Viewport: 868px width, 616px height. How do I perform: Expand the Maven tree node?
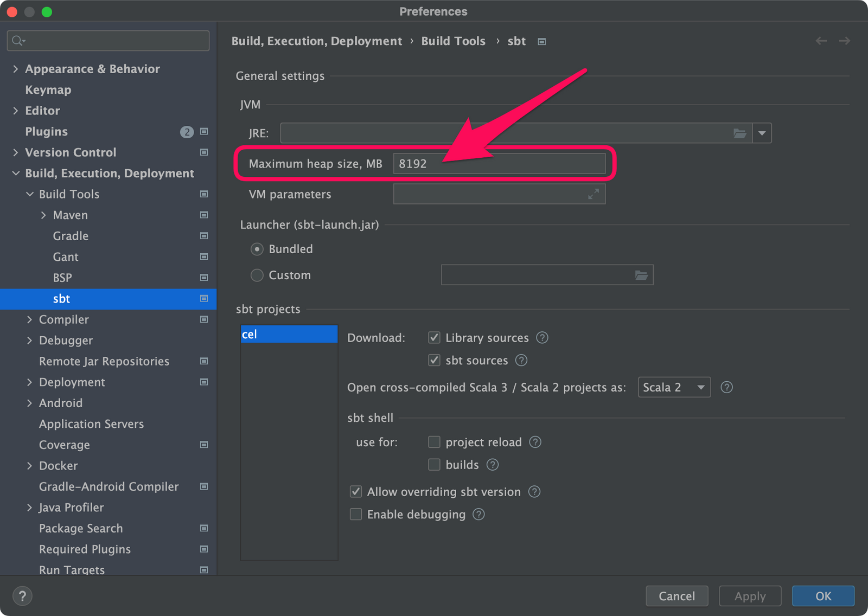(43, 215)
